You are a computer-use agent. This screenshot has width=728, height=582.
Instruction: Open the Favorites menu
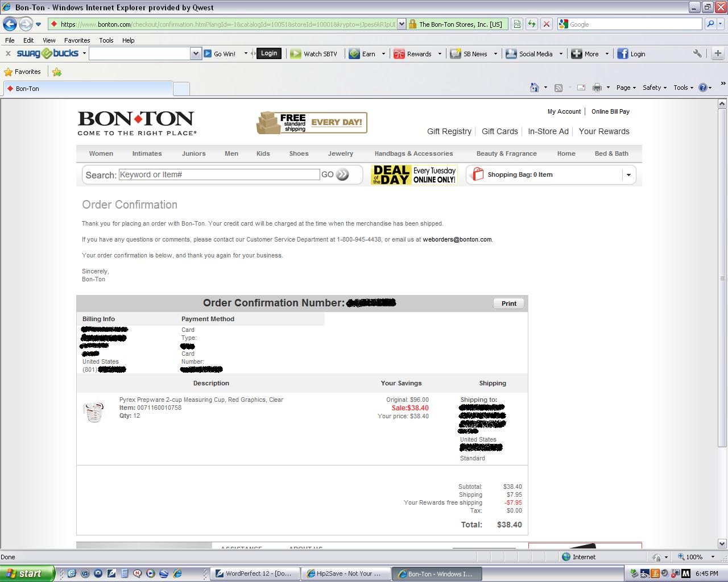pyautogui.click(x=77, y=40)
